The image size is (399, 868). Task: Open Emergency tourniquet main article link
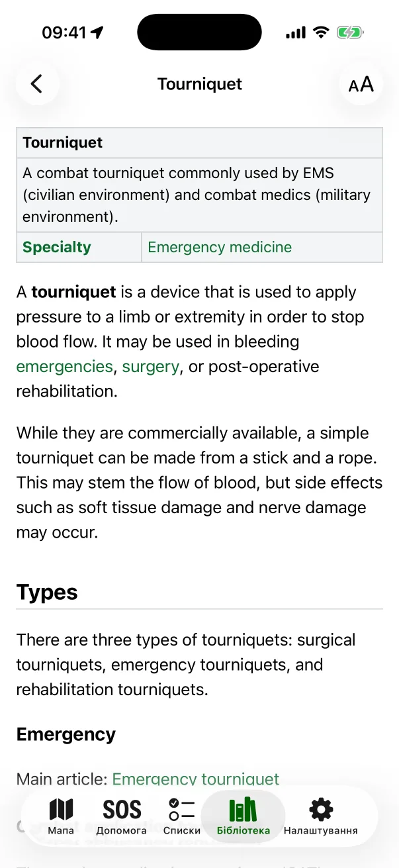pos(196,779)
